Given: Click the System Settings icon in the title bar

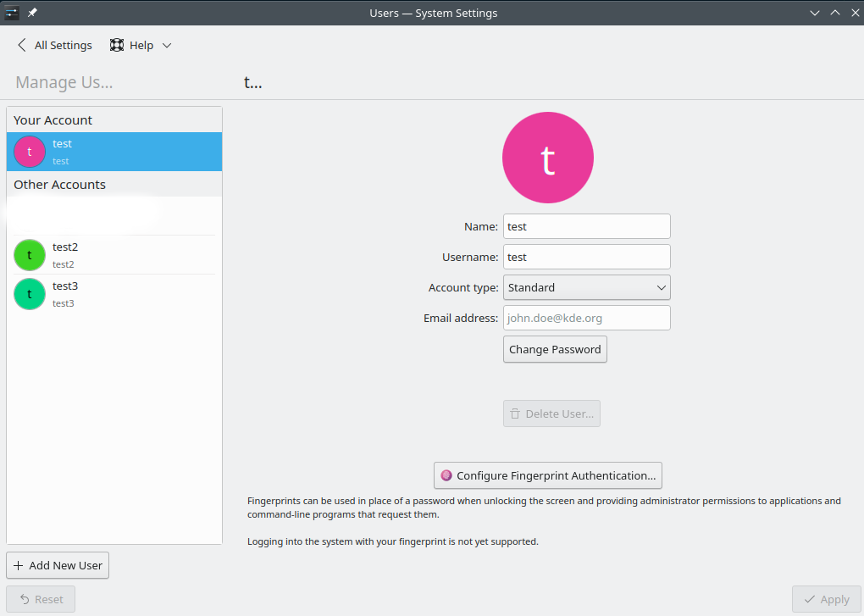Looking at the screenshot, I should (x=14, y=13).
